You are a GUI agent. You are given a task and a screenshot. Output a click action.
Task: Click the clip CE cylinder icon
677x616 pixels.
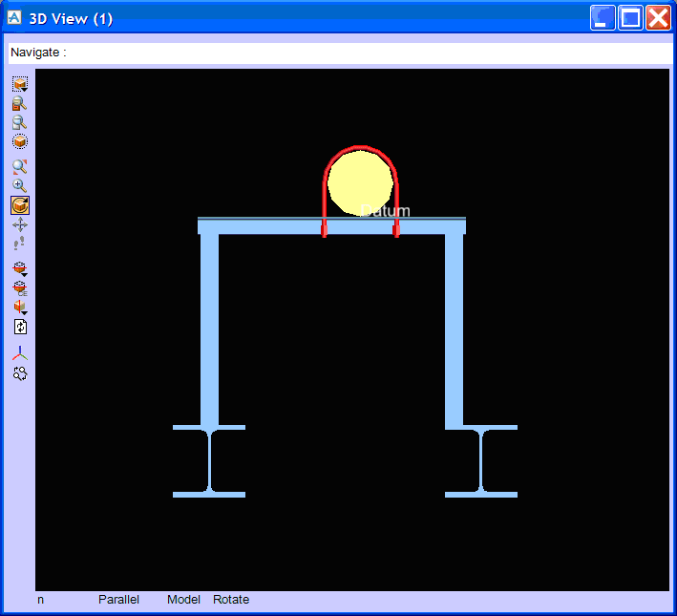pos(20,288)
